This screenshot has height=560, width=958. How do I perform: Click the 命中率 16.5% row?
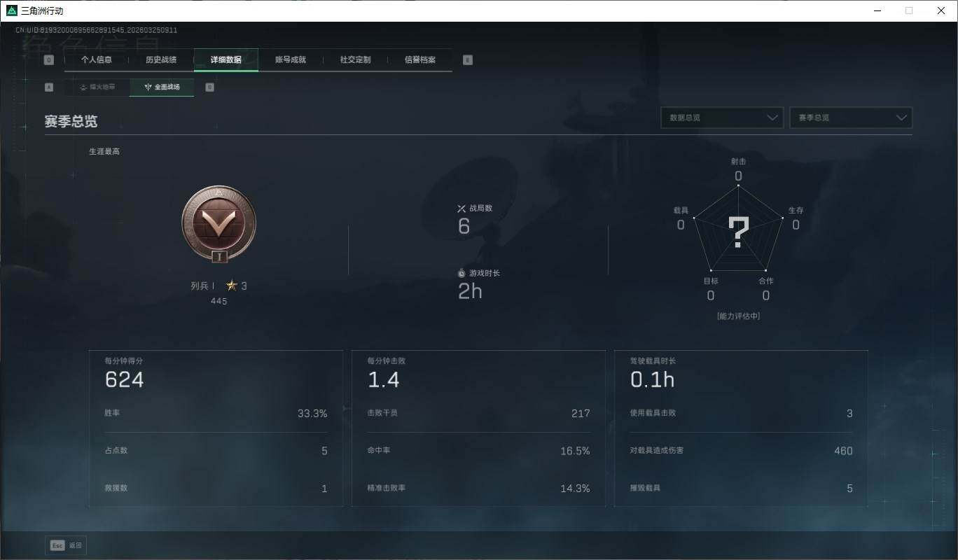(x=478, y=451)
